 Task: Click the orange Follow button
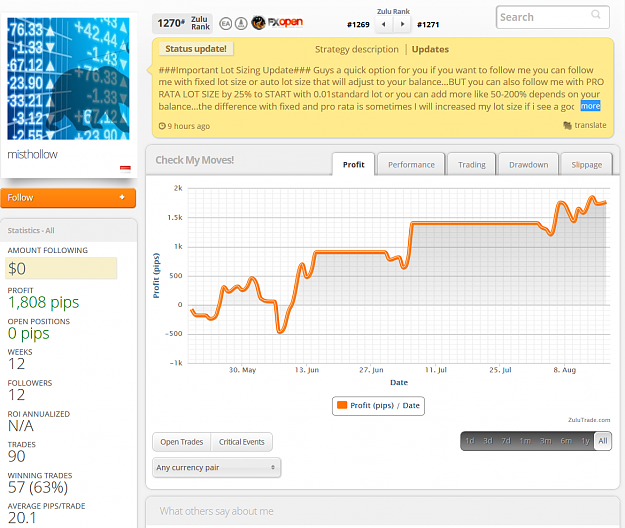point(68,198)
